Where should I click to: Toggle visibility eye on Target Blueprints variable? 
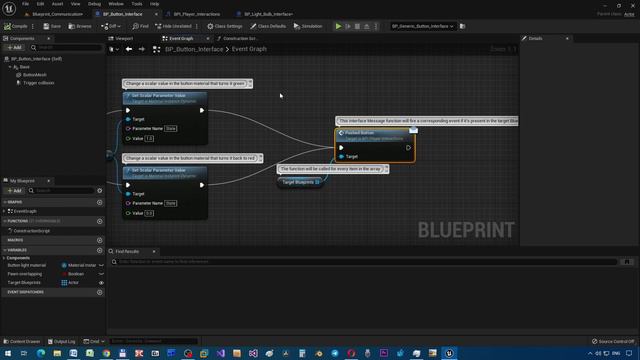[101, 283]
